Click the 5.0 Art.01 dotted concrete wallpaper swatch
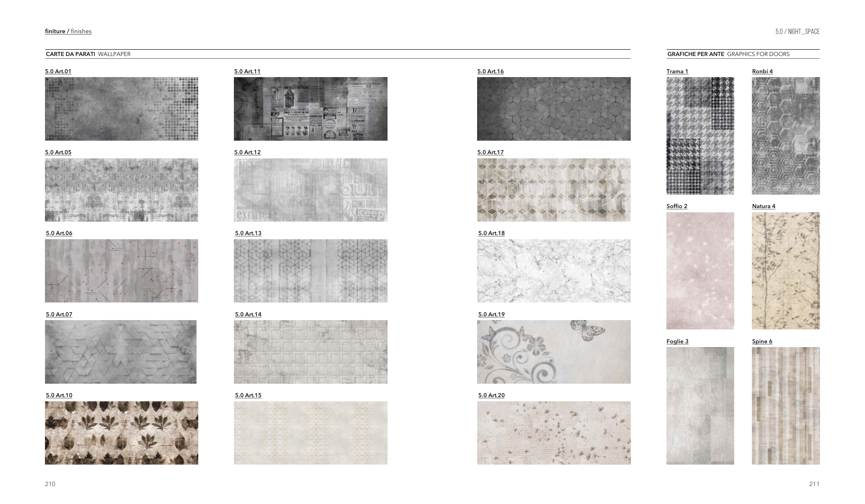 tap(121, 109)
